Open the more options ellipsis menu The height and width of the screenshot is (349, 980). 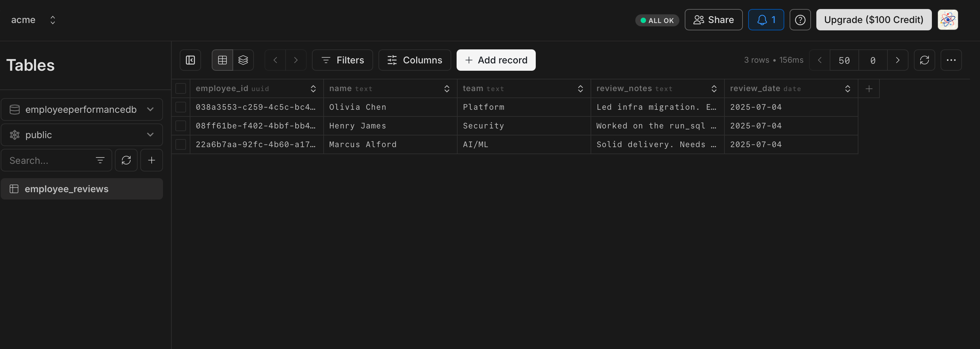951,60
